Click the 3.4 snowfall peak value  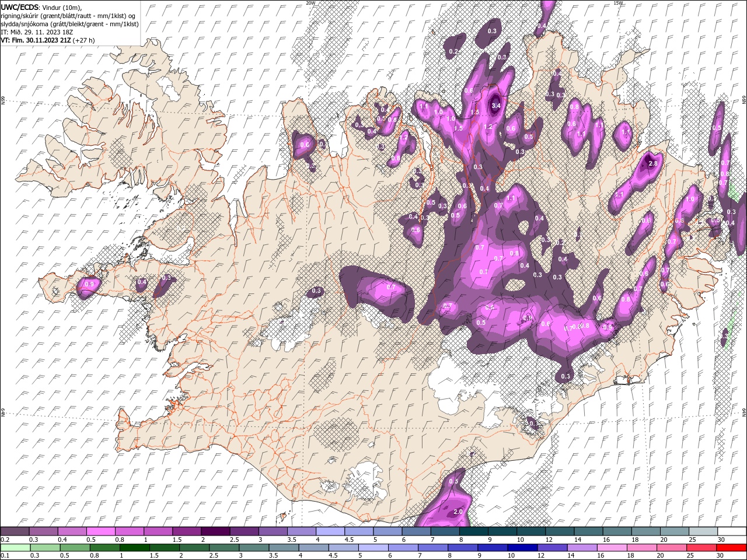496,106
